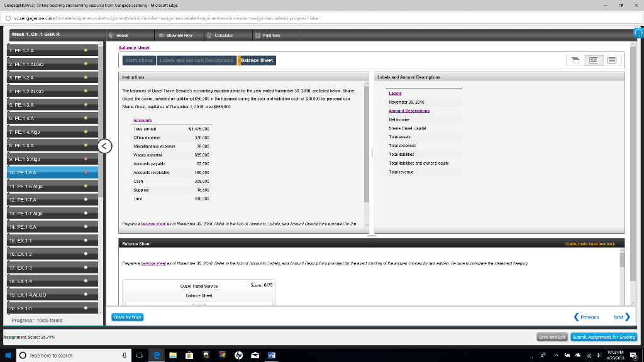Open the eBook tool
This screenshot has width=644, height=362.
pyautogui.click(x=119, y=36)
